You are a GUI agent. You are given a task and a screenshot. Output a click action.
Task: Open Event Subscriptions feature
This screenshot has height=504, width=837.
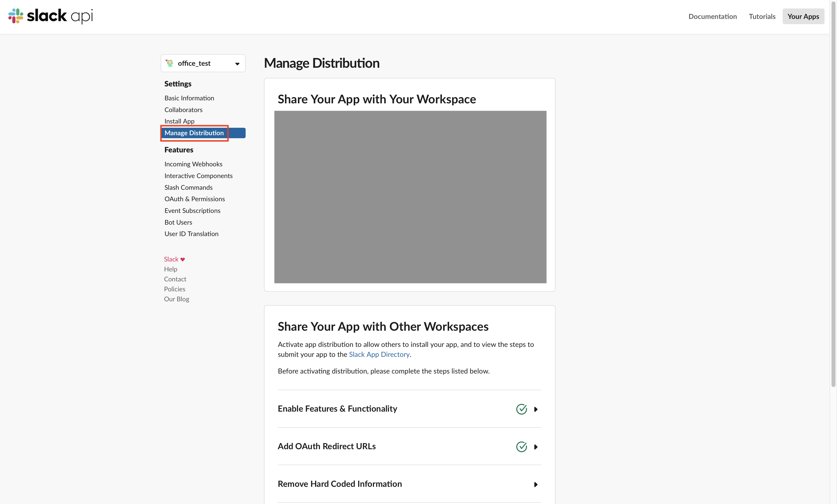[x=192, y=211]
